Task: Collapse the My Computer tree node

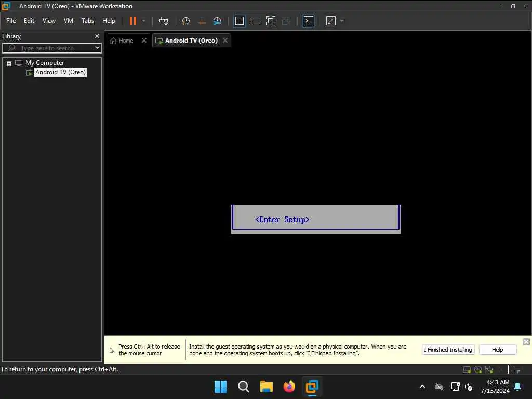Action: [x=9, y=63]
